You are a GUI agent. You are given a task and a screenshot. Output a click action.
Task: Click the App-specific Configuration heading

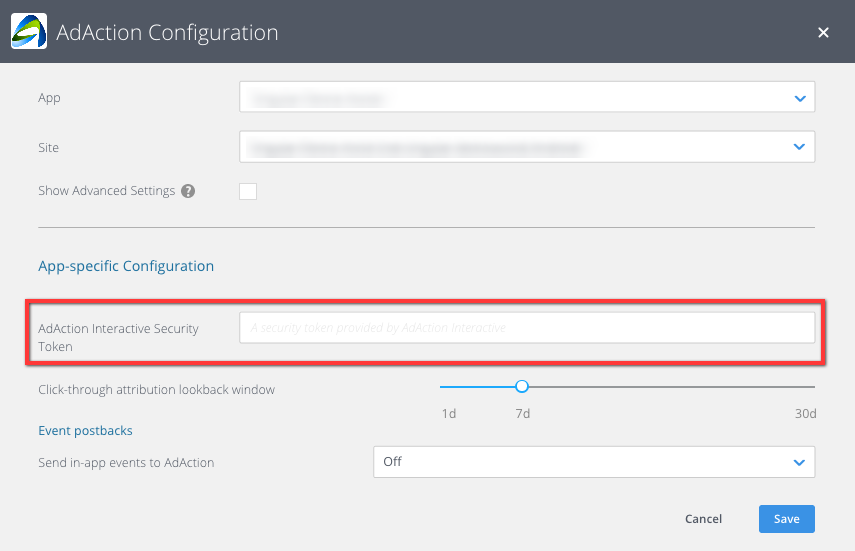tap(126, 266)
